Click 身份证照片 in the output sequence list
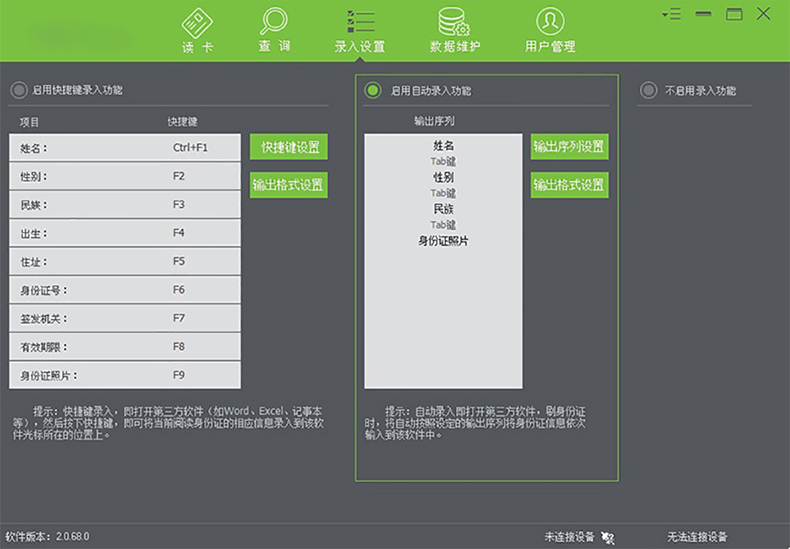Screen dimensions: 790x549 pyautogui.click(x=443, y=241)
